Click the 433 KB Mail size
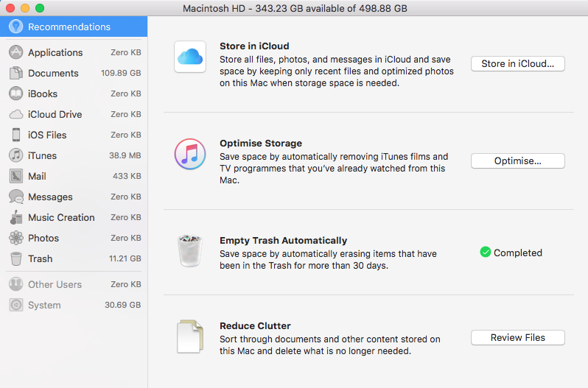 click(127, 176)
